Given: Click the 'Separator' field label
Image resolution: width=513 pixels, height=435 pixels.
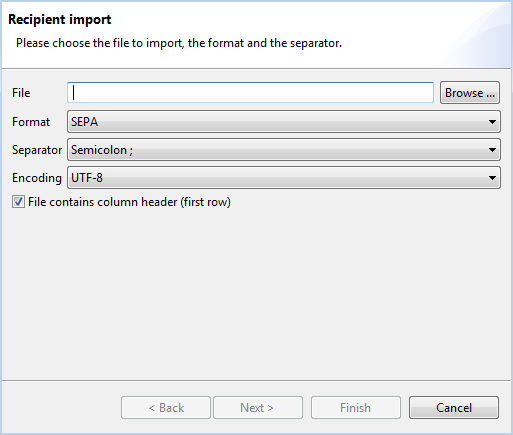Looking at the screenshot, I should pyautogui.click(x=37, y=150).
